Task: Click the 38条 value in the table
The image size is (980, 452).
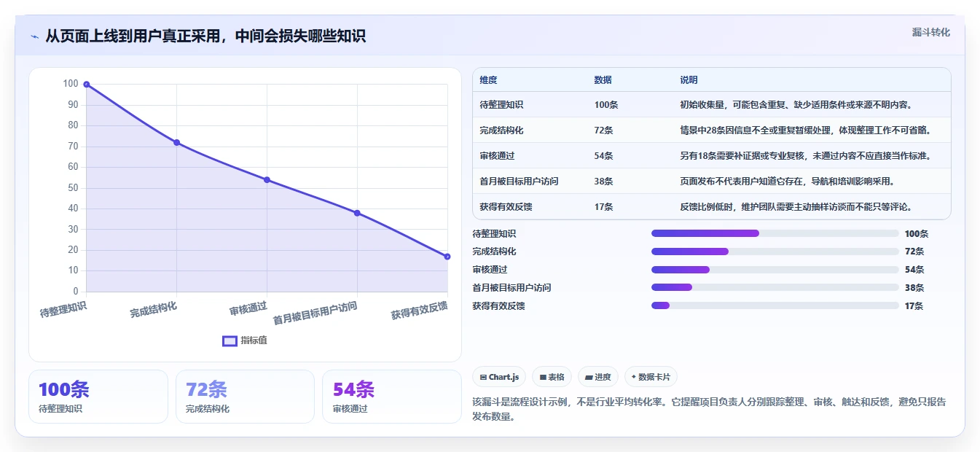Action: [x=604, y=182]
